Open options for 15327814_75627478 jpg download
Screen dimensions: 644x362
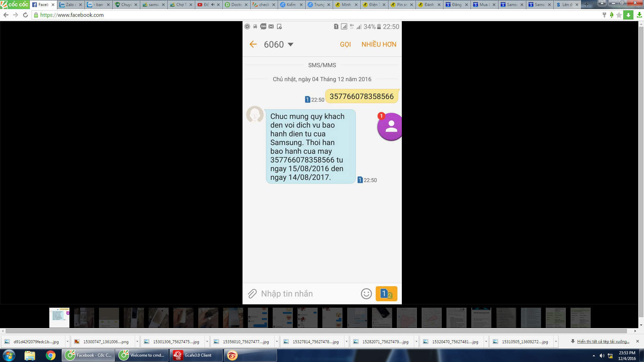coord(346,342)
